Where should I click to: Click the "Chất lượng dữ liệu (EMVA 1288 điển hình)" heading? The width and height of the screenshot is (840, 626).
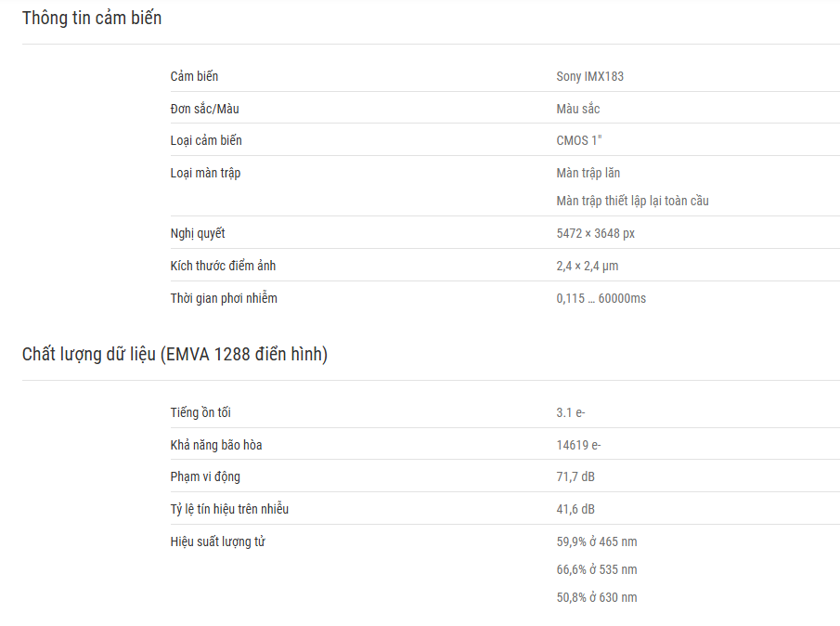pyautogui.click(x=174, y=354)
